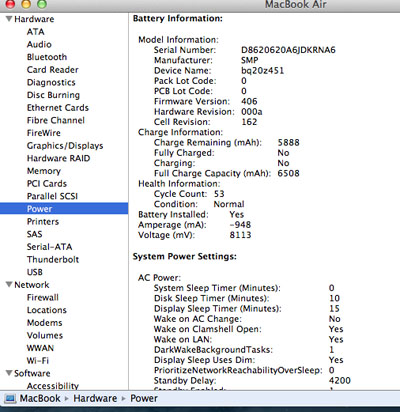Screen dimensions: 400x412
Task: Open Serial-ATA section
Action: point(49,247)
